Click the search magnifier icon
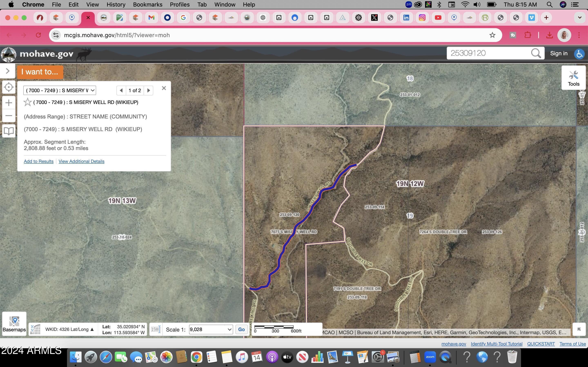588x367 pixels. pyautogui.click(x=536, y=53)
